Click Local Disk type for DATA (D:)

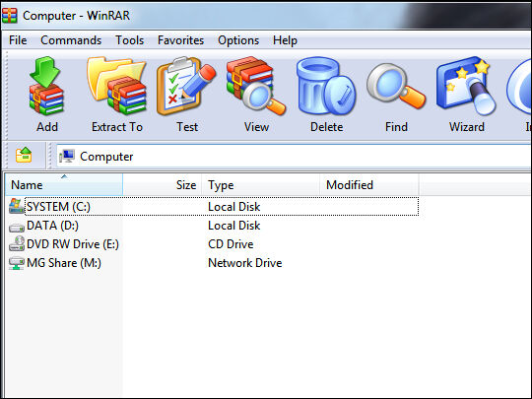pos(233,226)
